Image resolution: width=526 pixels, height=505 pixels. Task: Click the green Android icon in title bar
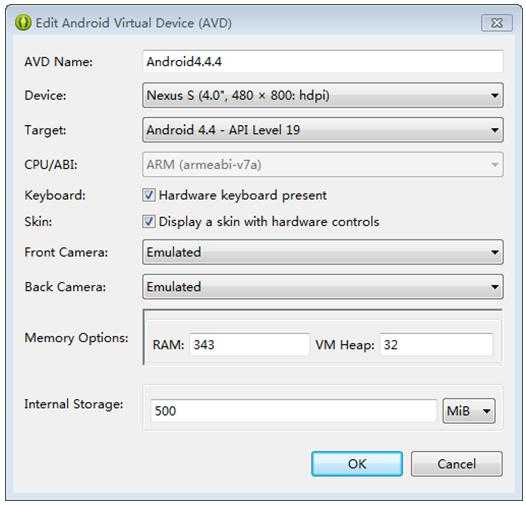(x=23, y=22)
